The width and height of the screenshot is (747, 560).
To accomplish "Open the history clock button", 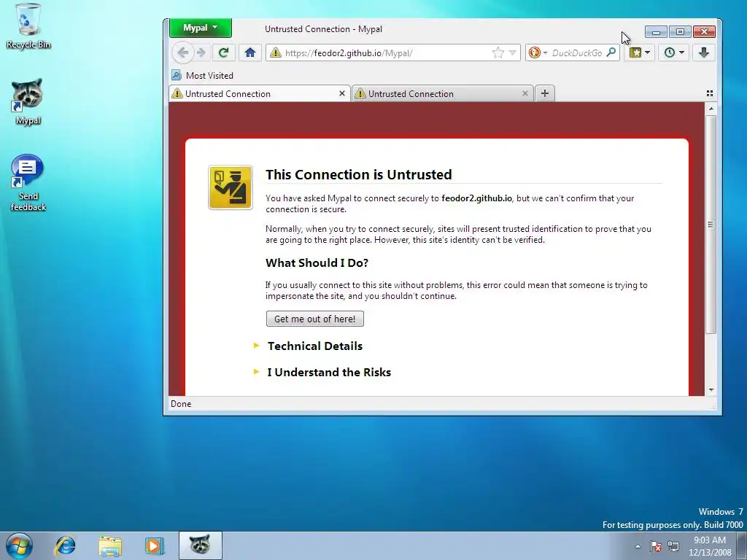I will pos(670,52).
